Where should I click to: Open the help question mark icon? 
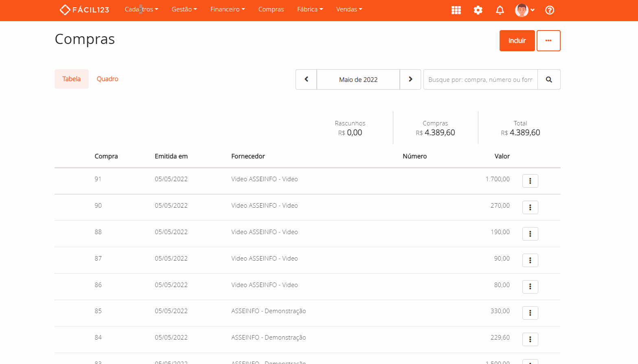pyautogui.click(x=550, y=10)
